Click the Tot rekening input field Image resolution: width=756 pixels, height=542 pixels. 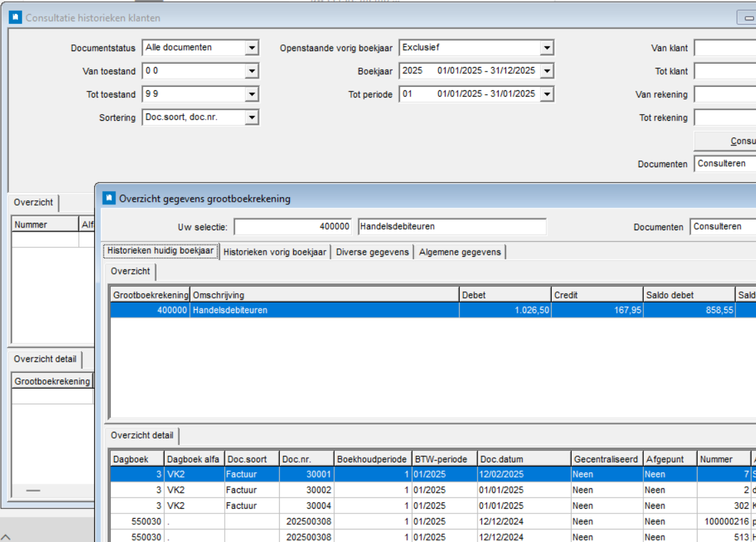pyautogui.click(x=724, y=118)
